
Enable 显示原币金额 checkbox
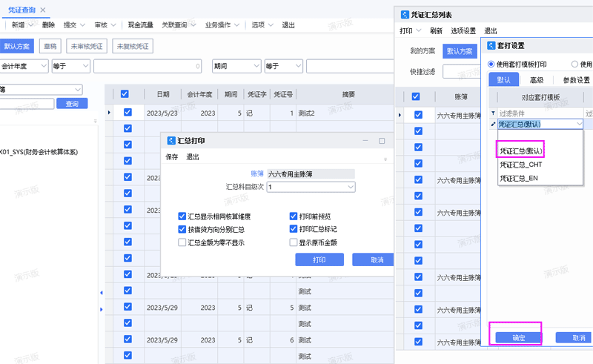click(x=293, y=242)
